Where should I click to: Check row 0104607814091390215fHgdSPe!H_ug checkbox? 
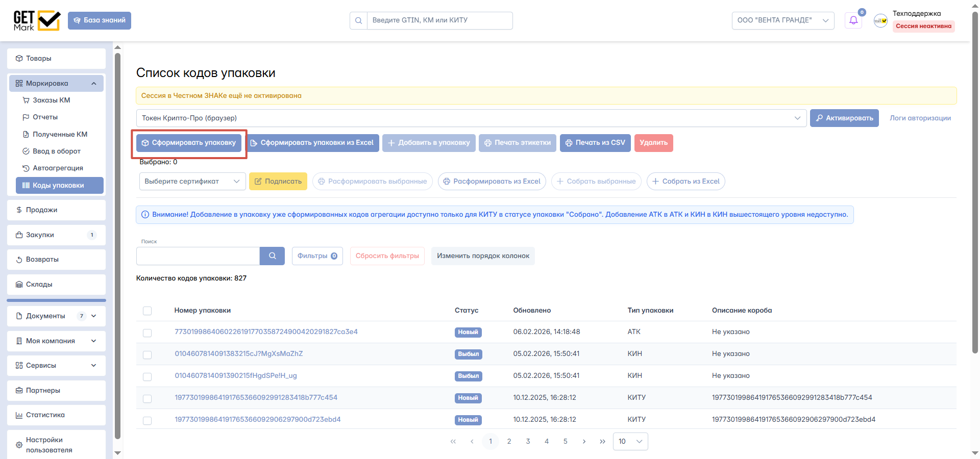[x=148, y=376]
